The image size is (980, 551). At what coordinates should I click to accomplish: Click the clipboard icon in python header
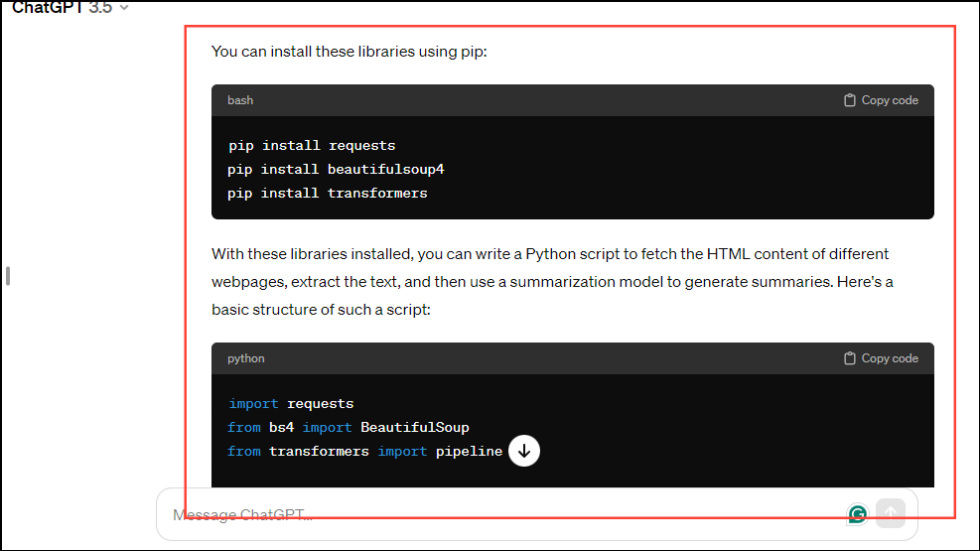[849, 358]
